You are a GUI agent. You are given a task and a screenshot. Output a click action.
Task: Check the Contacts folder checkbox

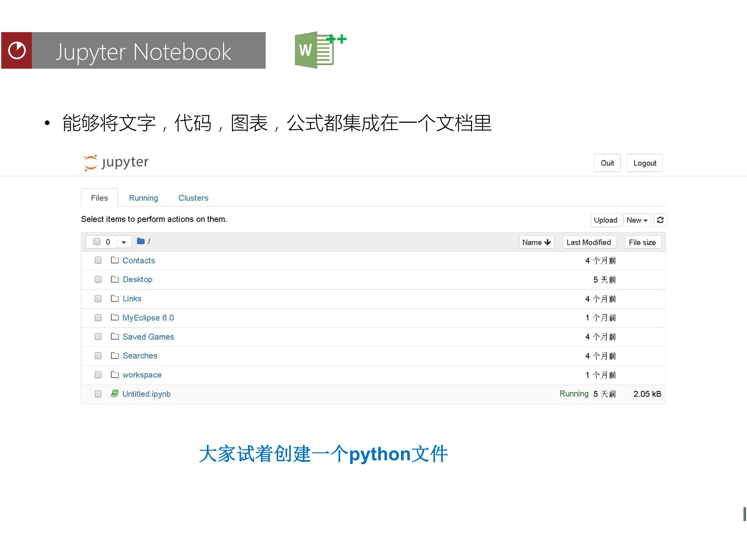click(98, 260)
